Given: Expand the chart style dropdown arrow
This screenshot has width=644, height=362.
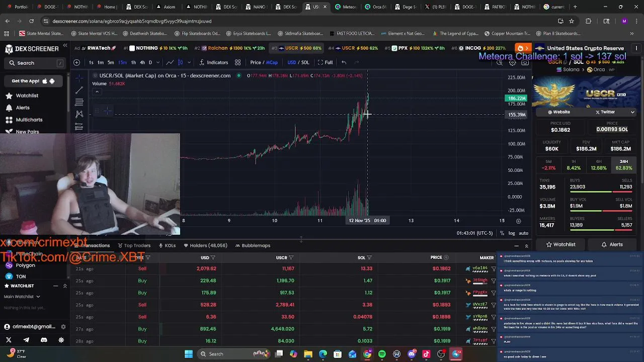Looking at the screenshot, I should pyautogui.click(x=189, y=62).
